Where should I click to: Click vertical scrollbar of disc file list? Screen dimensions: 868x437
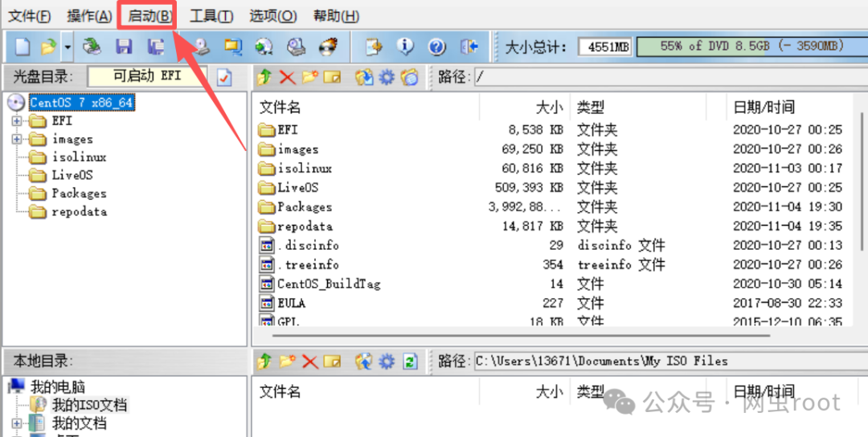tap(862, 181)
